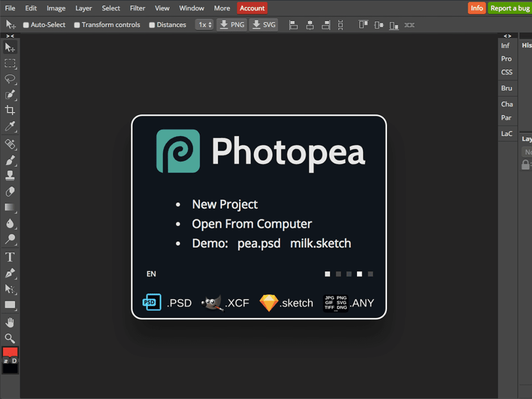Viewport: 532px width, 399px height.
Task: Open the milk.sketch demo file
Action: (x=321, y=244)
